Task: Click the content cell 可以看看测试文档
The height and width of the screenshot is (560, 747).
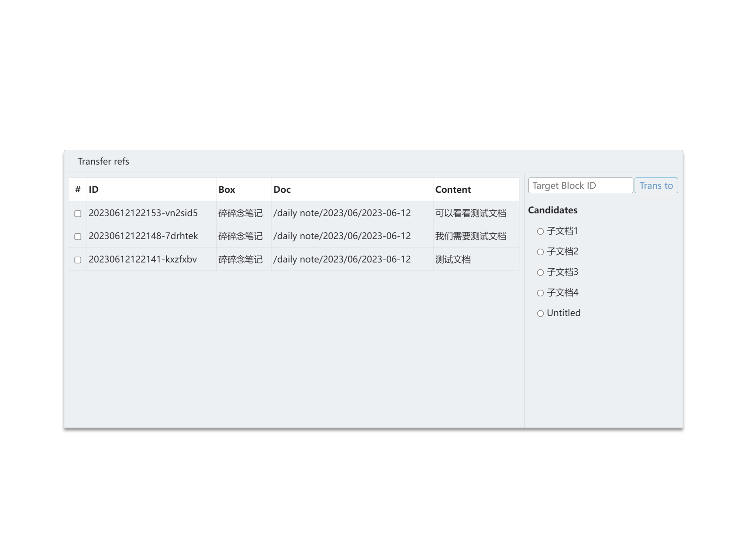Action: [470, 213]
